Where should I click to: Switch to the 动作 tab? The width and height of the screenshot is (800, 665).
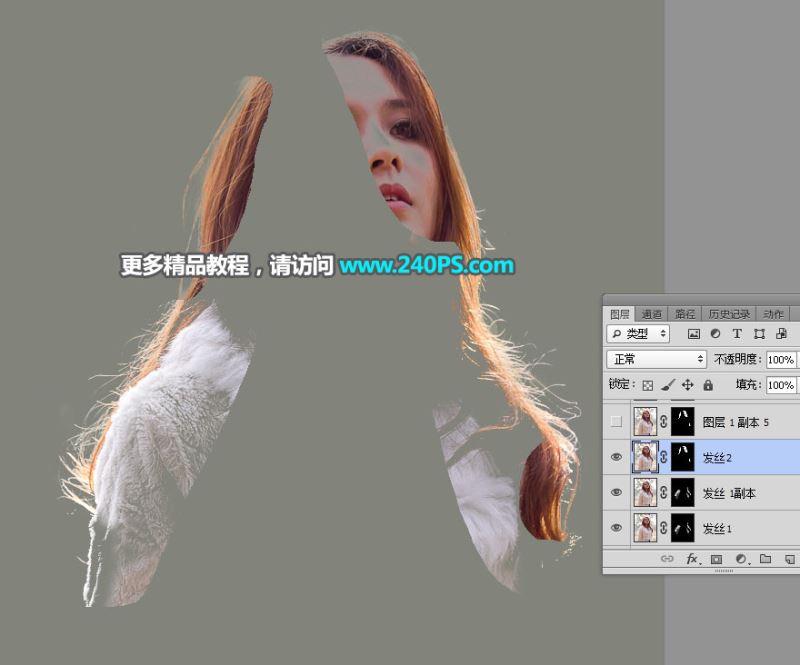point(773,314)
